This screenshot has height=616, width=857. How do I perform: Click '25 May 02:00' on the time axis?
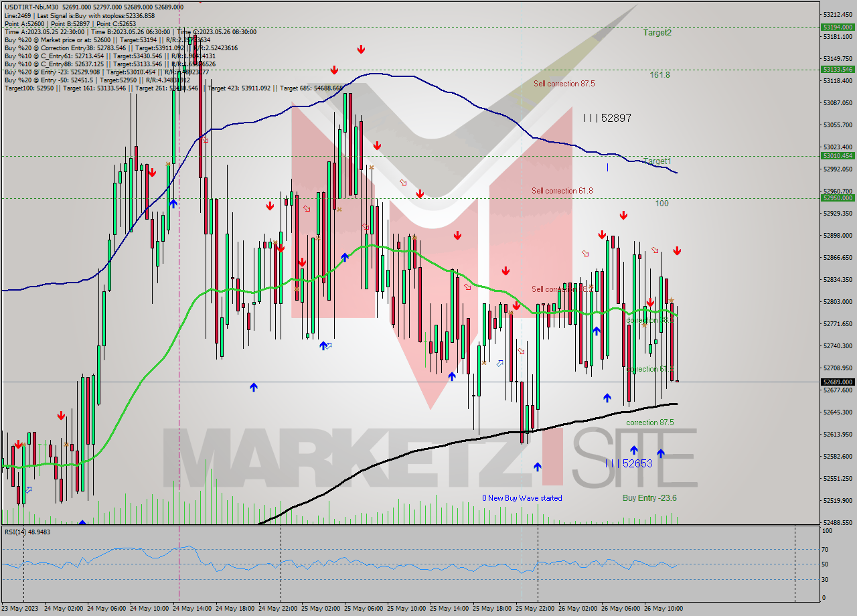(x=321, y=609)
